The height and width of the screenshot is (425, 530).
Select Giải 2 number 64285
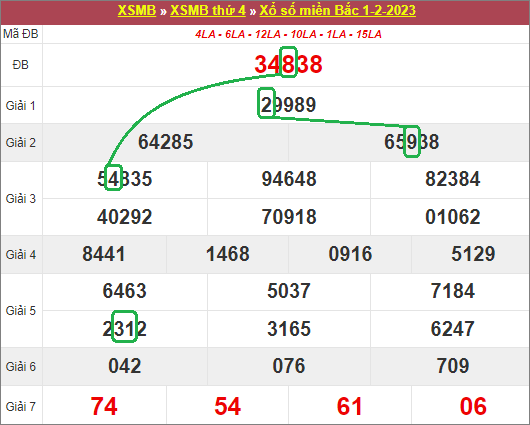click(x=165, y=142)
